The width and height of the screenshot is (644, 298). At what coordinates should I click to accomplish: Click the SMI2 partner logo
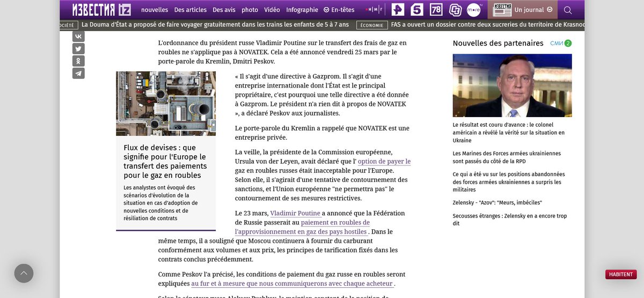click(x=561, y=43)
